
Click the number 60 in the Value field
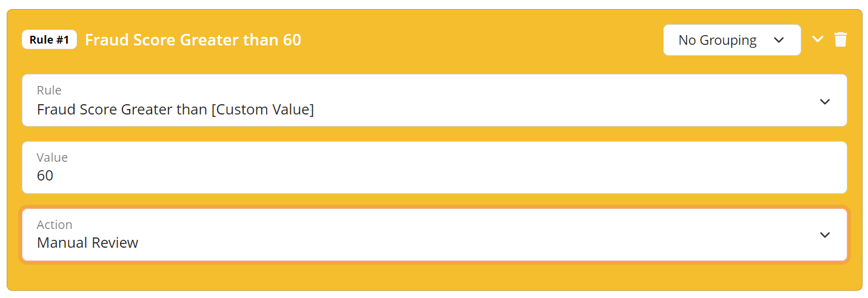click(x=45, y=176)
